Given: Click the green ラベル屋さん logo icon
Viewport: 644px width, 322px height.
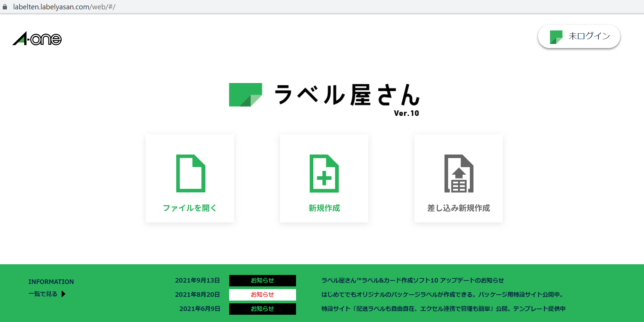Looking at the screenshot, I should point(245,95).
